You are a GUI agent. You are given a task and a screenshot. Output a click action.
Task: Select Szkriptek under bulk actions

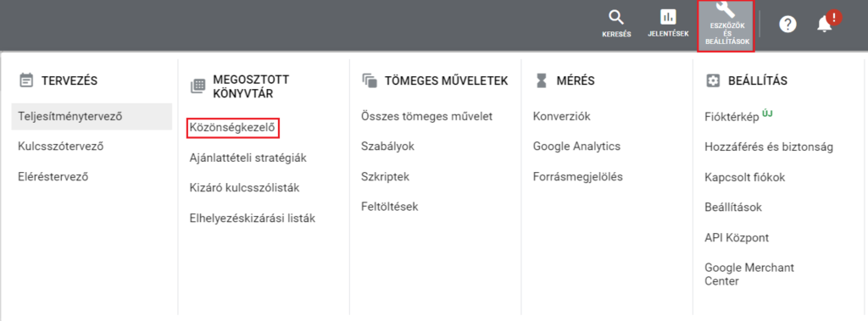pyautogui.click(x=385, y=176)
